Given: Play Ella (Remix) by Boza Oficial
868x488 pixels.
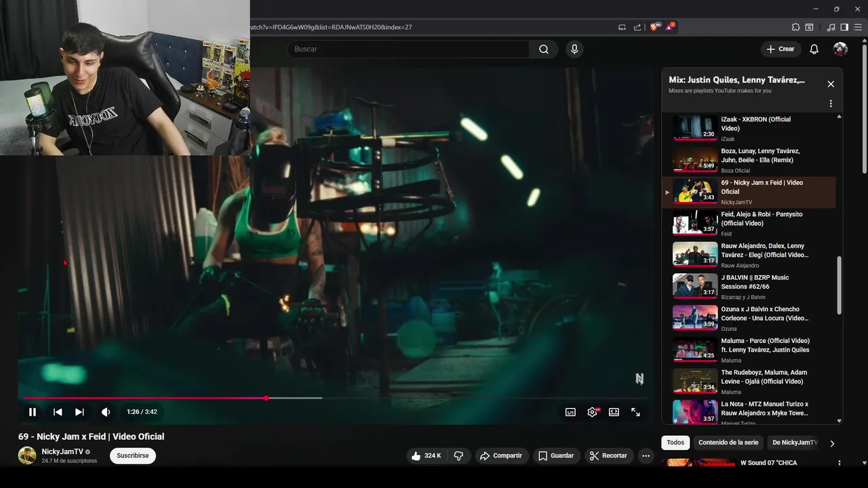Looking at the screenshot, I should (x=749, y=160).
